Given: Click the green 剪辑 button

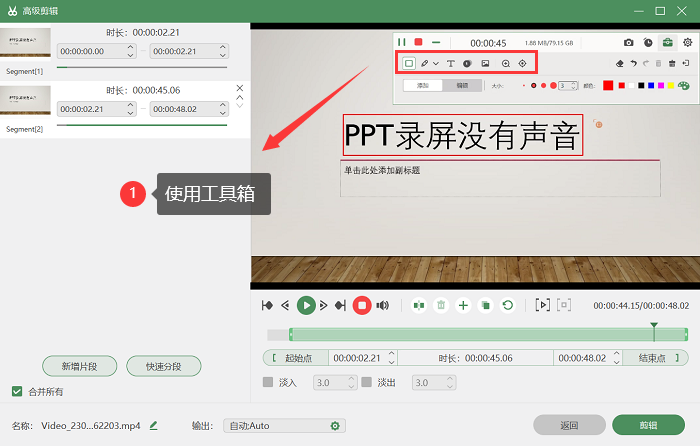Looking at the screenshot, I should coord(648,425).
